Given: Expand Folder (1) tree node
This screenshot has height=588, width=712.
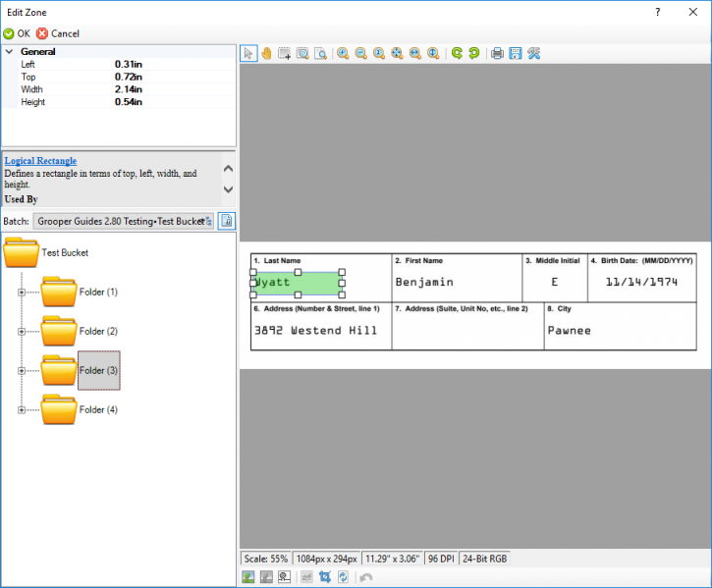Looking at the screenshot, I should [x=21, y=292].
